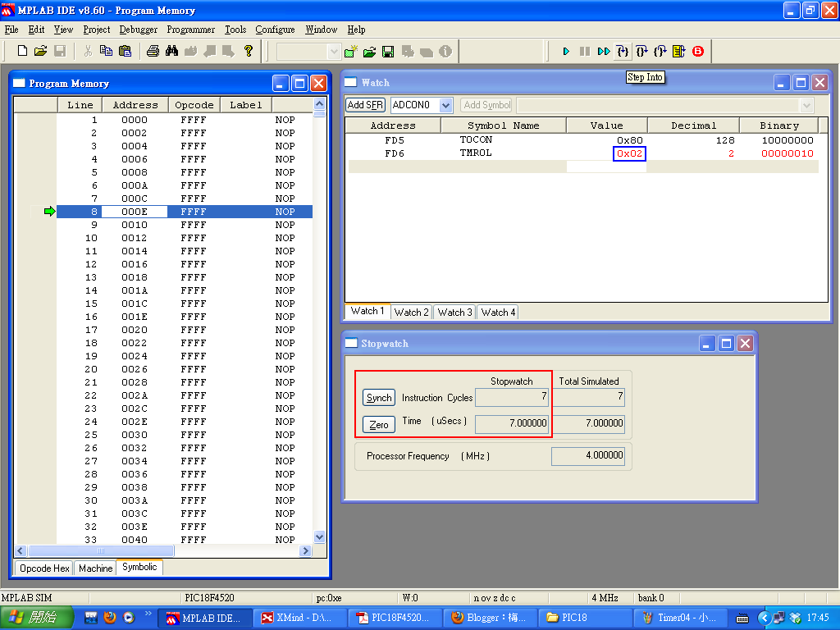Viewport: 840px width, 630px height.
Task: Click the Add SFR button
Action: (x=365, y=105)
